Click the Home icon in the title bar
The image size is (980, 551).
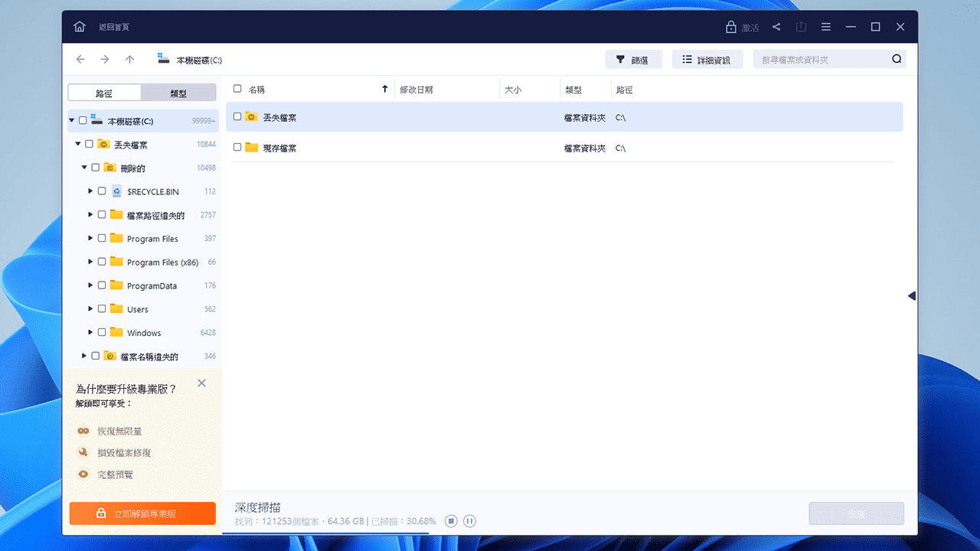pyautogui.click(x=79, y=25)
